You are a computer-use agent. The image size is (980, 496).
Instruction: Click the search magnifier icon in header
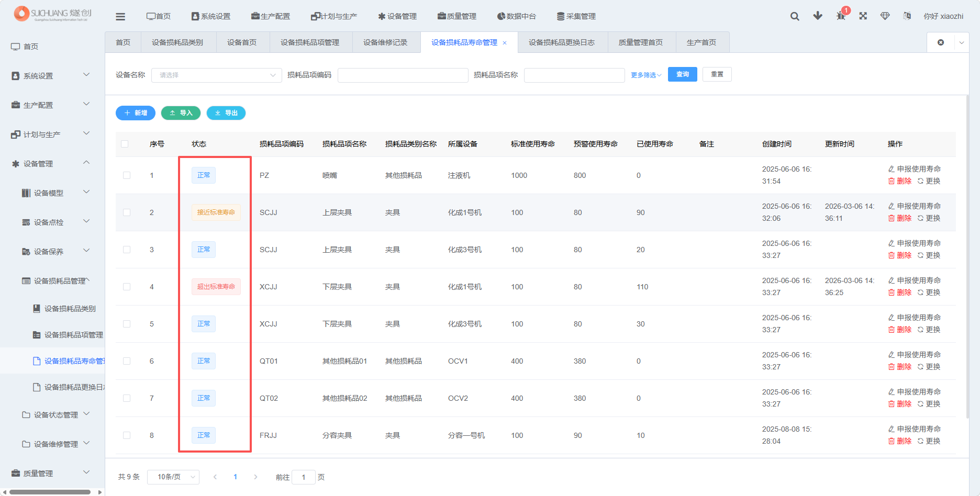tap(795, 16)
